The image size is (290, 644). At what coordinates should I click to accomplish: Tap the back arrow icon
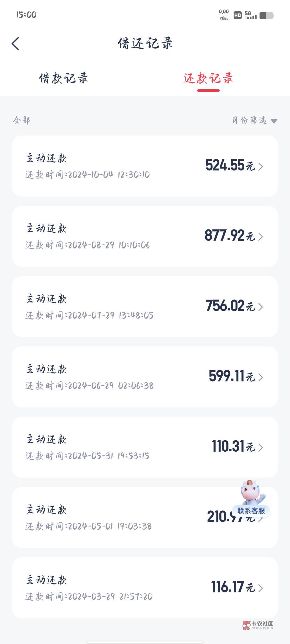(x=16, y=43)
